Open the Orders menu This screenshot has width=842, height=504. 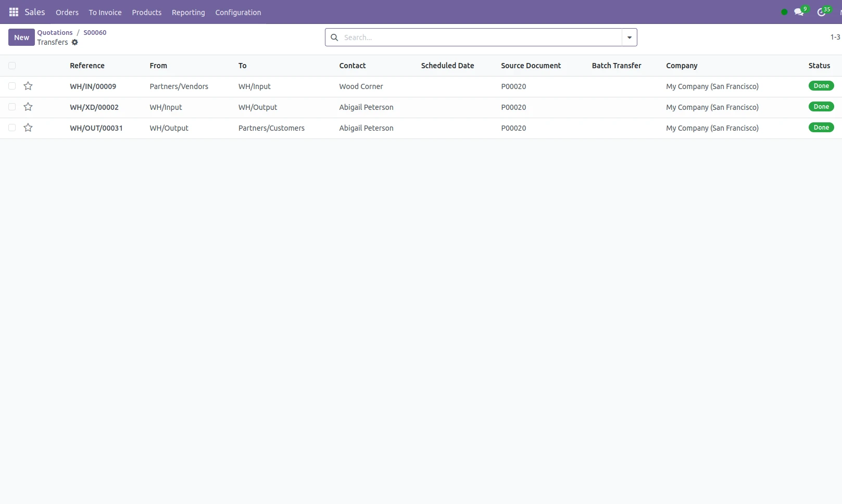67,12
